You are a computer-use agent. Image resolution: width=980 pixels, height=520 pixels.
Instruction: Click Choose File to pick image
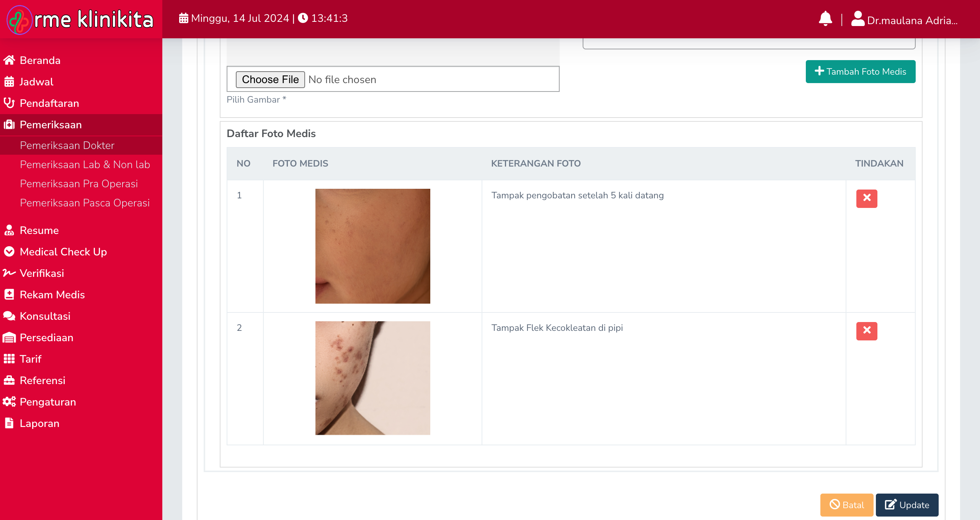tap(270, 80)
